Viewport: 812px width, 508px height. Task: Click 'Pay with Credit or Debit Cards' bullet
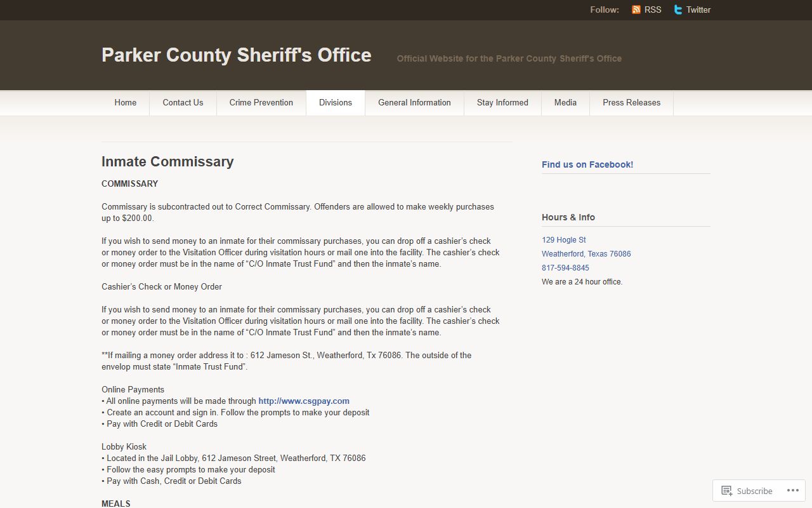tap(160, 424)
